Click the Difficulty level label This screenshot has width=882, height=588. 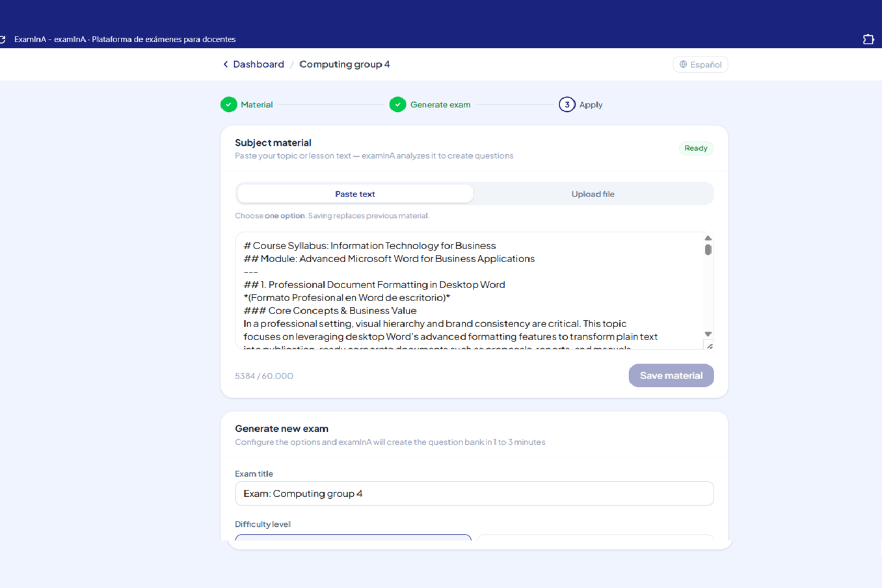click(x=263, y=524)
